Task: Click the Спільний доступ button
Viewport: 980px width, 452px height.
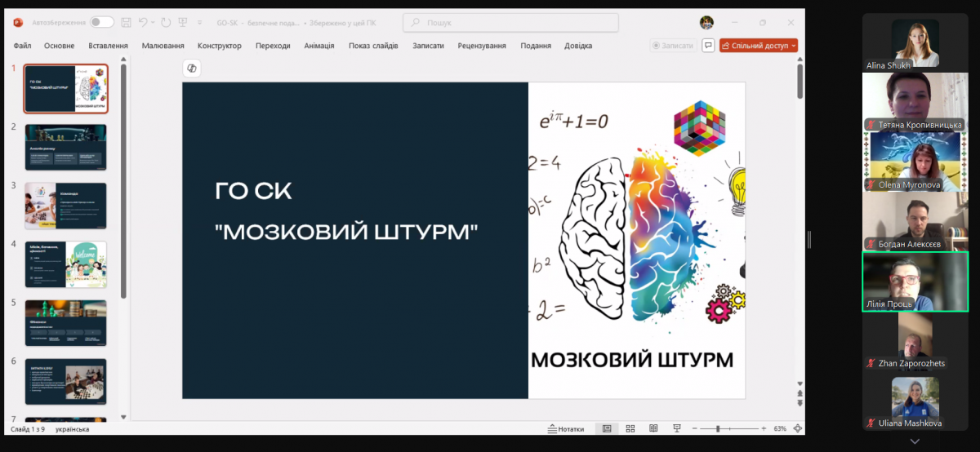Action: click(759, 46)
